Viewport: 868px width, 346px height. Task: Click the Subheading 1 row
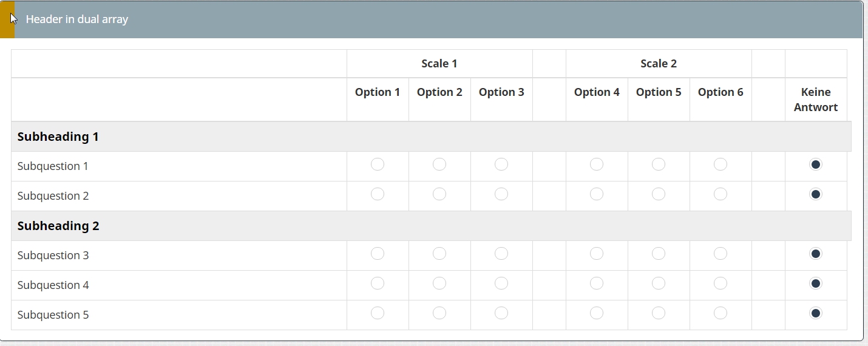click(x=58, y=137)
